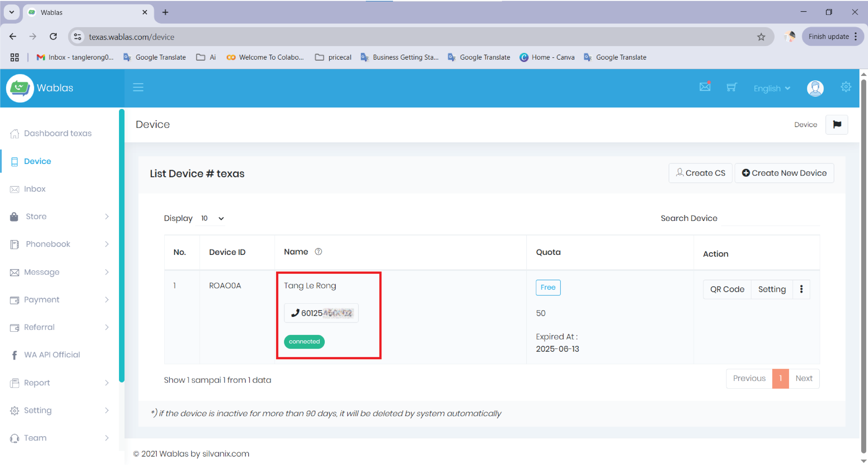Open the three-dot more actions menu

pyautogui.click(x=801, y=289)
